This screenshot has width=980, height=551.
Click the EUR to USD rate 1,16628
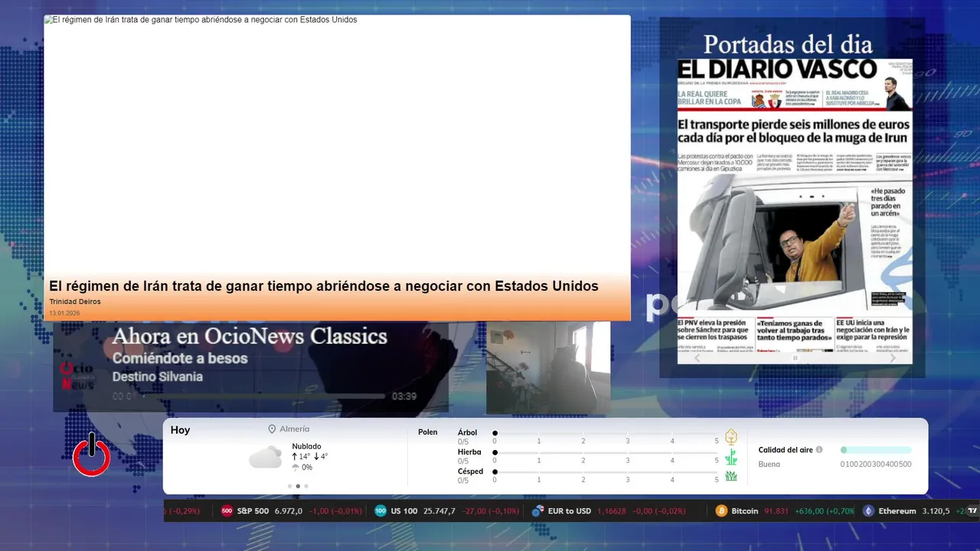[612, 511]
